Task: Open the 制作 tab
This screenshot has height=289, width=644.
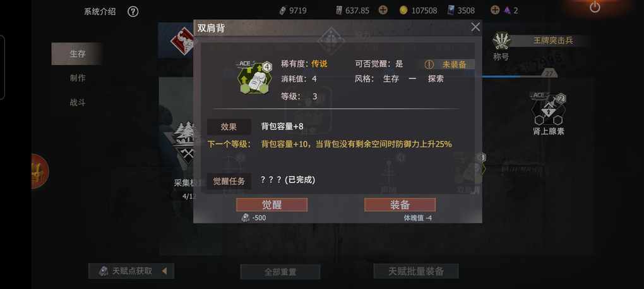Action: [77, 78]
